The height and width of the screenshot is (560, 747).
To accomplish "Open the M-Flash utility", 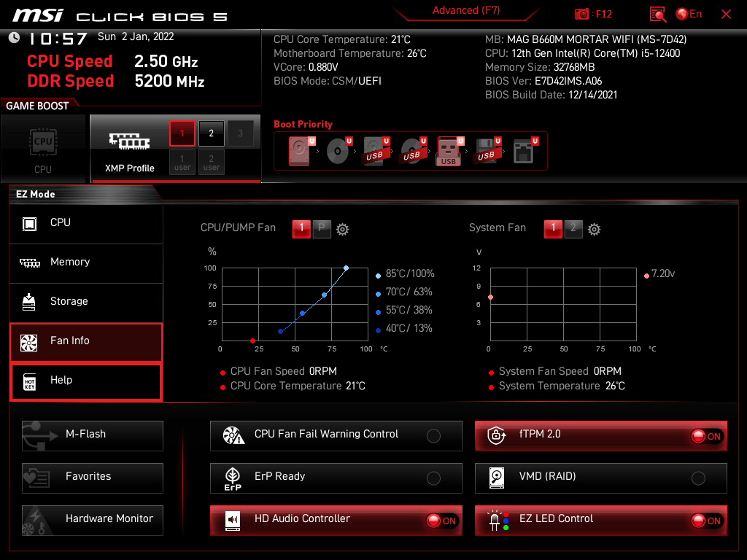I will coord(93,435).
